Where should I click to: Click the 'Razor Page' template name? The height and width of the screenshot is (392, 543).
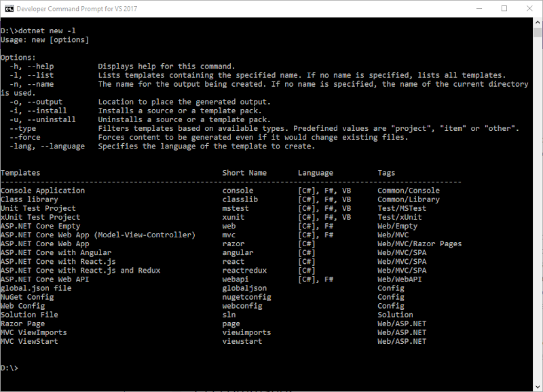[23, 324]
